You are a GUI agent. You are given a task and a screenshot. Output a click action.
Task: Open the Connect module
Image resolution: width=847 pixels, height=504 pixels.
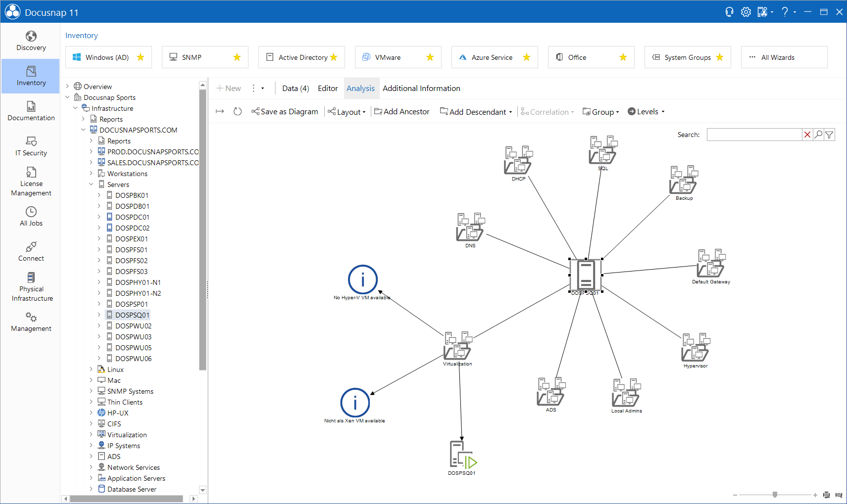(31, 252)
